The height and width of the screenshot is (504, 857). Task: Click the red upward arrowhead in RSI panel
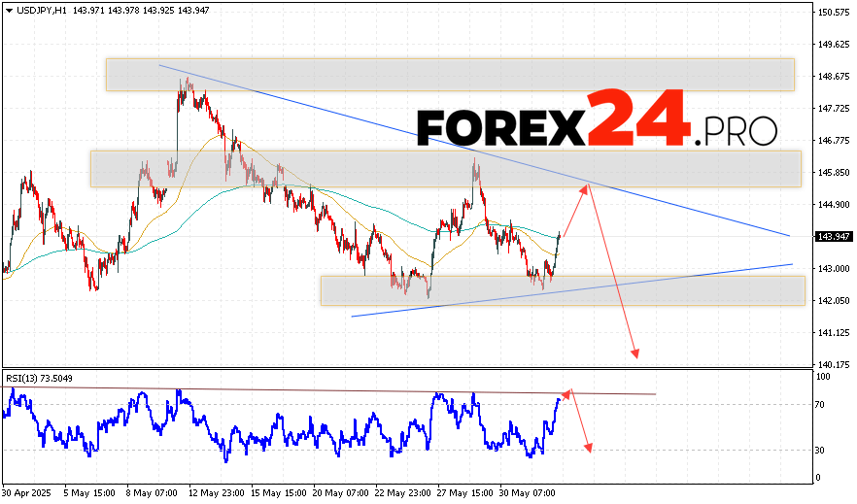[x=568, y=392]
